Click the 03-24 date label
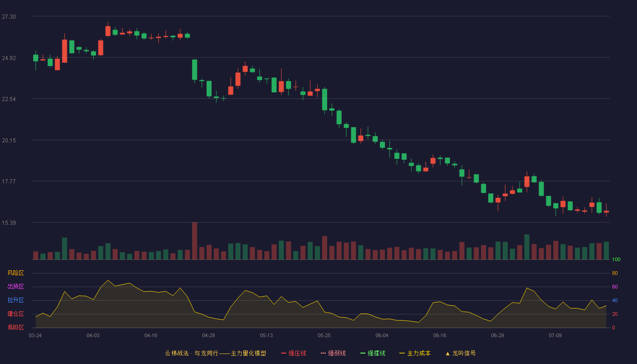 tap(35, 335)
